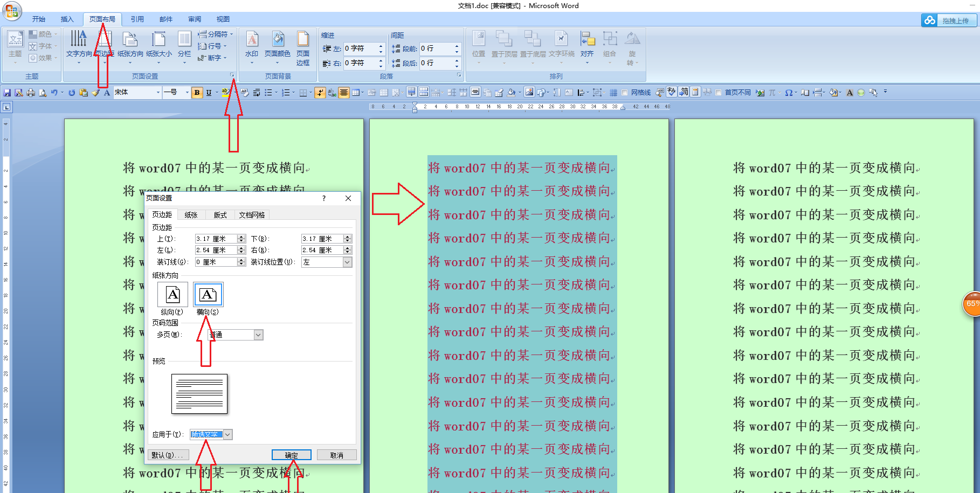
Task: Open the Hyphenation (断字) dropdown
Action: (x=212, y=58)
